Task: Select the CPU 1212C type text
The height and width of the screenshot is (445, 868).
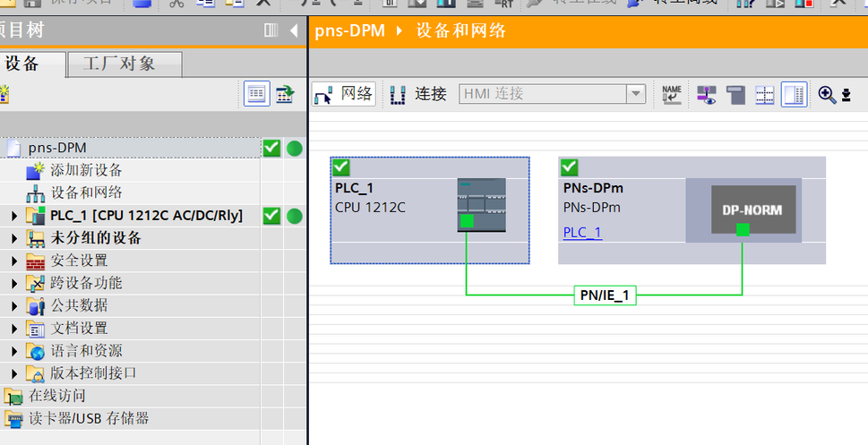Action: pyautogui.click(x=370, y=208)
